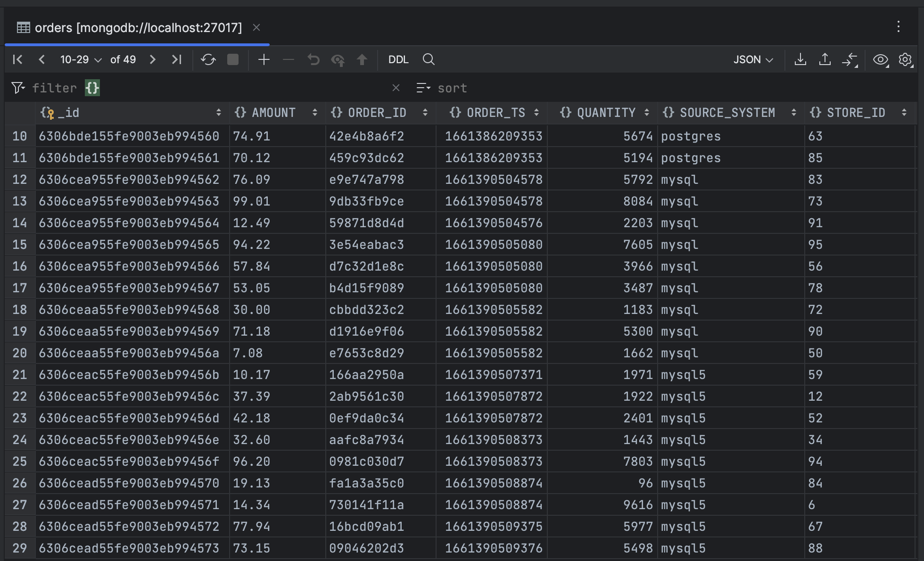This screenshot has width=924, height=561.
Task: Click the DDL button
Action: click(398, 59)
